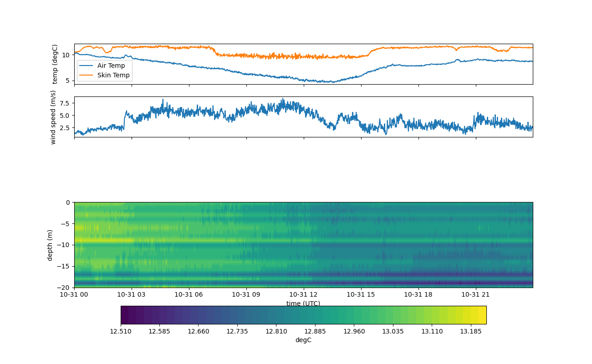Click the -20 depth tick label
The height and width of the screenshot is (364, 592).
65,288
